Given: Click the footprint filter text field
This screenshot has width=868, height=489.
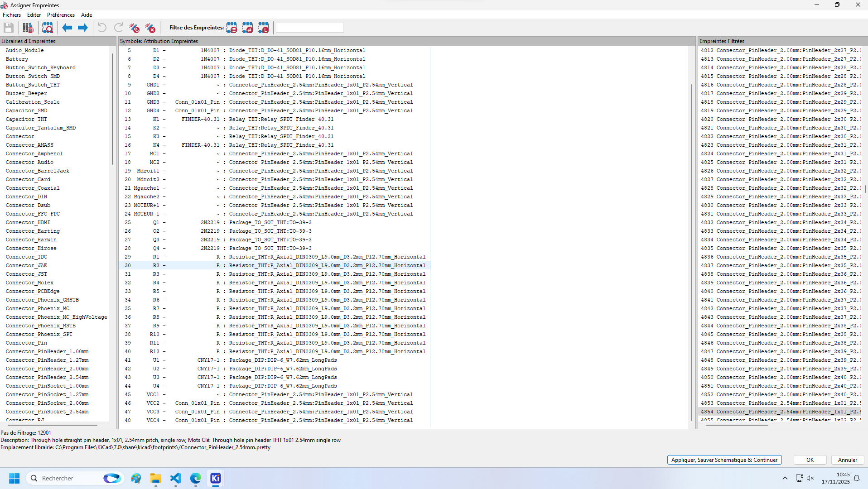Looking at the screenshot, I should click(x=309, y=28).
